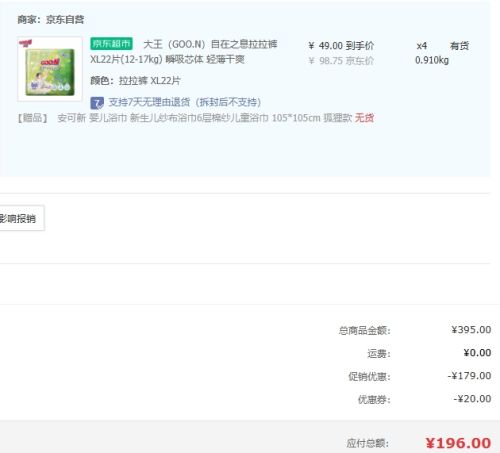Click the 影响报销 button
The width and height of the screenshot is (500, 453).
click(20, 218)
